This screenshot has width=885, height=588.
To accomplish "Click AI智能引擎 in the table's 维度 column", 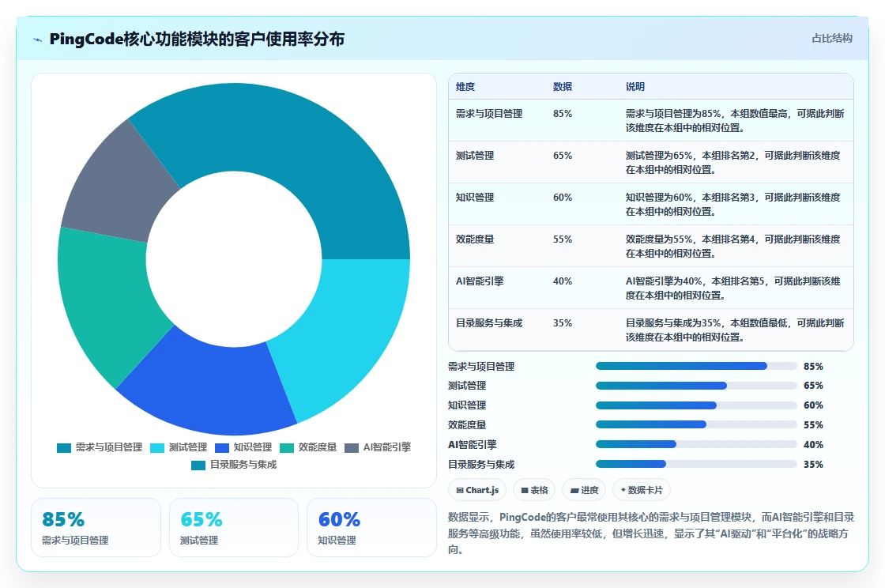I will pos(480,281).
